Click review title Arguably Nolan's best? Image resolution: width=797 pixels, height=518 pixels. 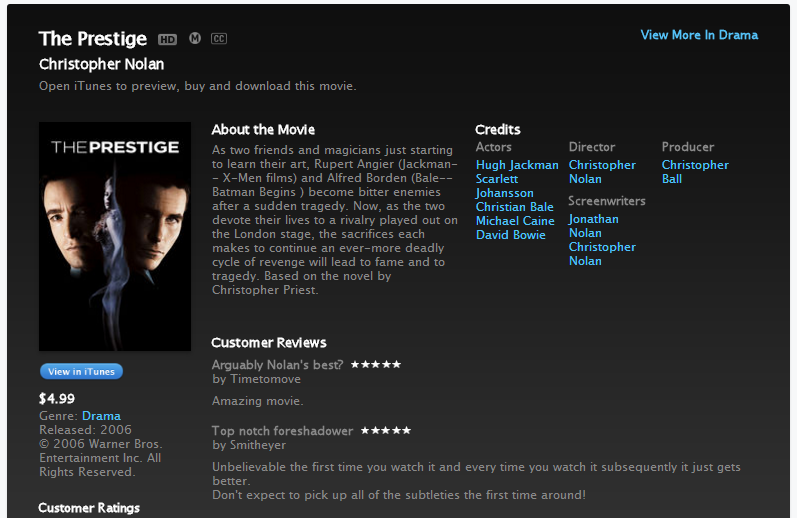278,365
